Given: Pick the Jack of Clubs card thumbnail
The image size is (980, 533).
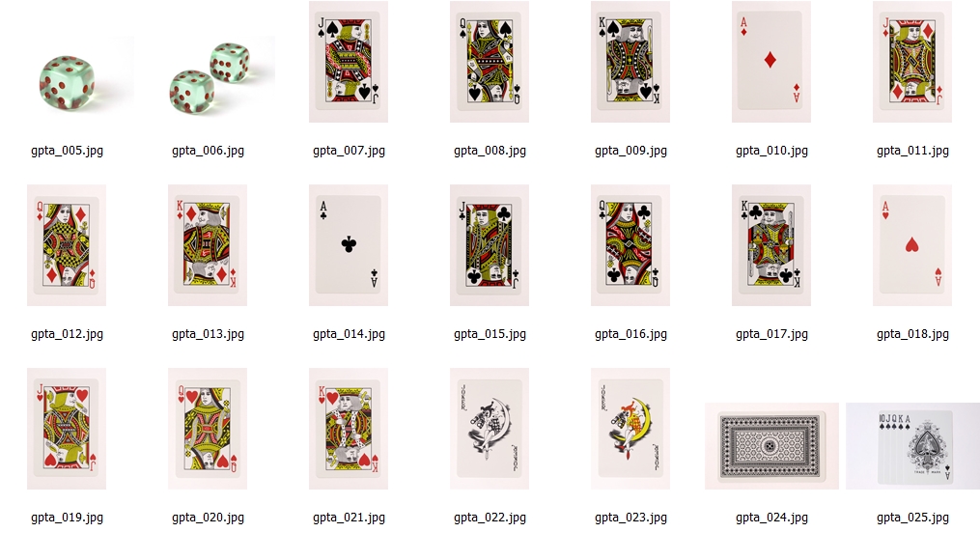Looking at the screenshot, I should (x=490, y=245).
